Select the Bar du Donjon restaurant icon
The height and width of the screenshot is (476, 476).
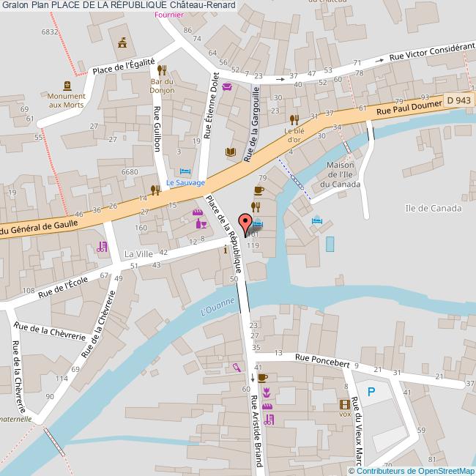click(x=162, y=71)
